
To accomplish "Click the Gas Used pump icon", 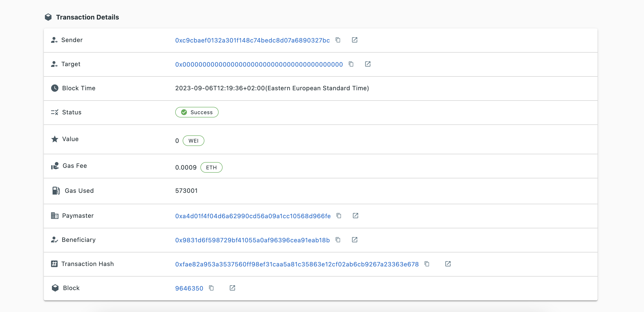I will (x=56, y=190).
